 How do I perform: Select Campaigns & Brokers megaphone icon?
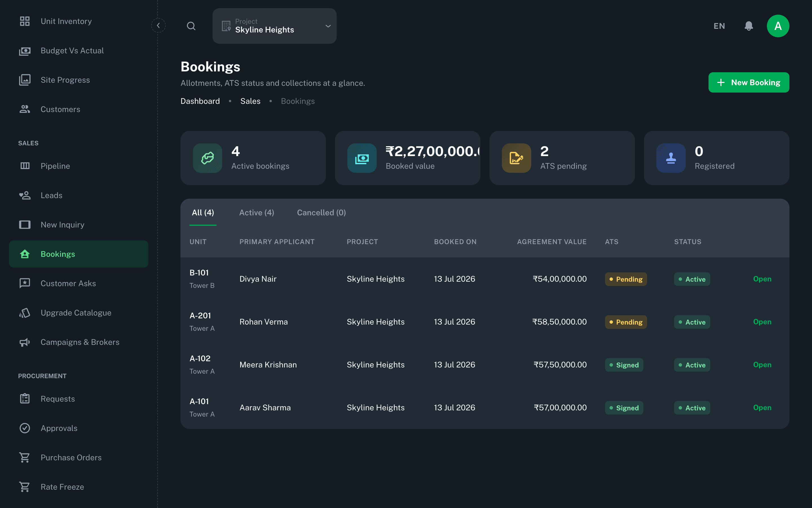coord(25,342)
